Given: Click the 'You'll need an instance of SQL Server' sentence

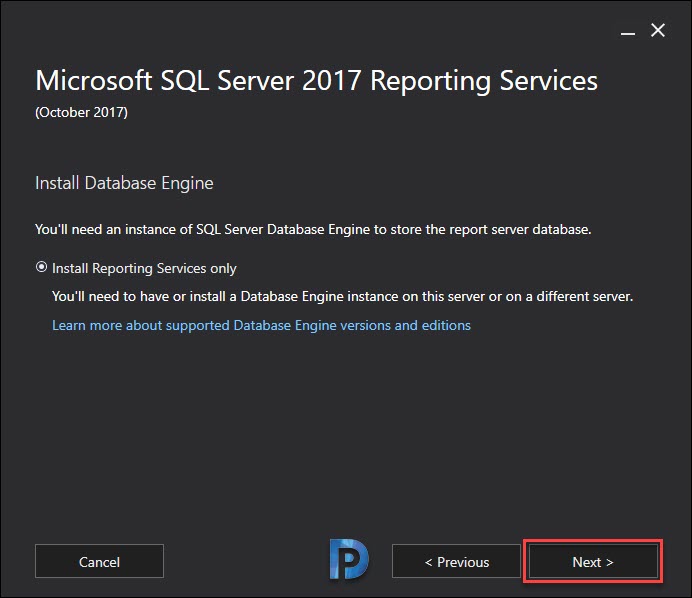Looking at the screenshot, I should click(313, 229).
